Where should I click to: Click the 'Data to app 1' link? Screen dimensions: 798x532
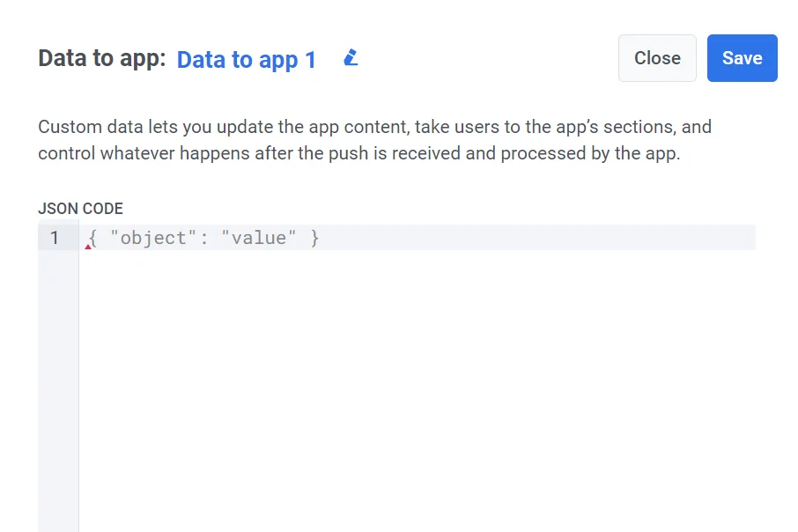245,60
